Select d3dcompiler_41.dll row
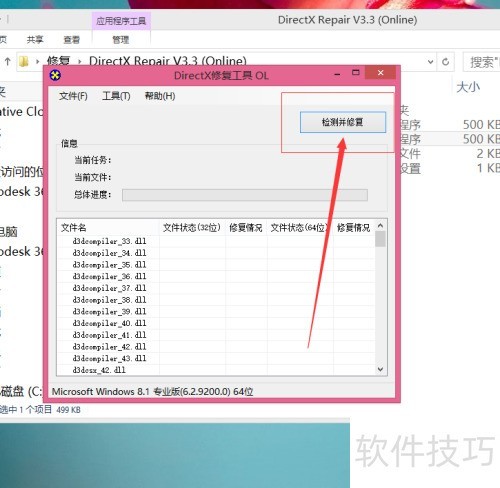500x488 pixels. tap(216, 335)
